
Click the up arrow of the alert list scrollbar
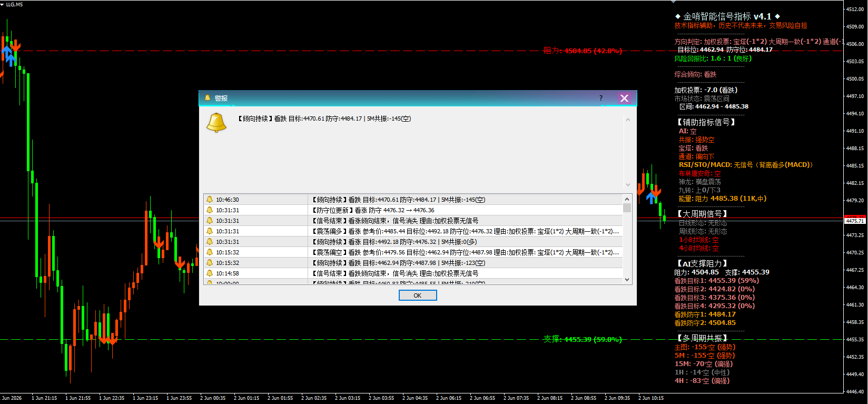[627, 199]
